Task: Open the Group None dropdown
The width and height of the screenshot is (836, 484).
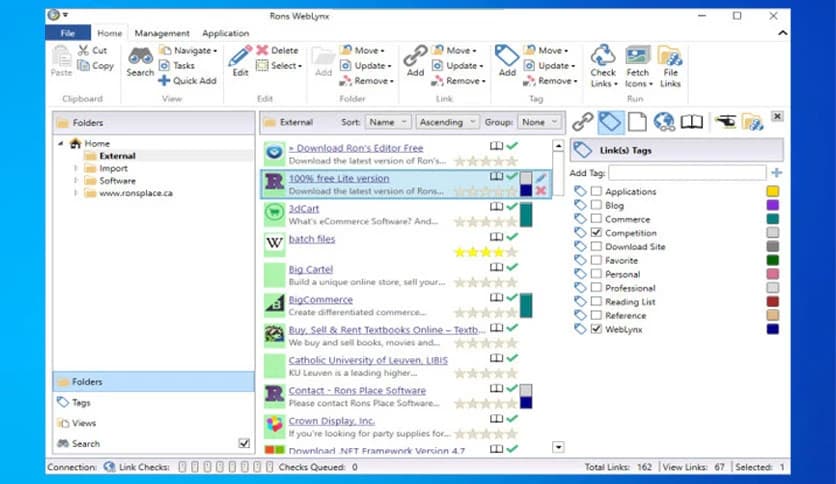Action: [x=540, y=122]
